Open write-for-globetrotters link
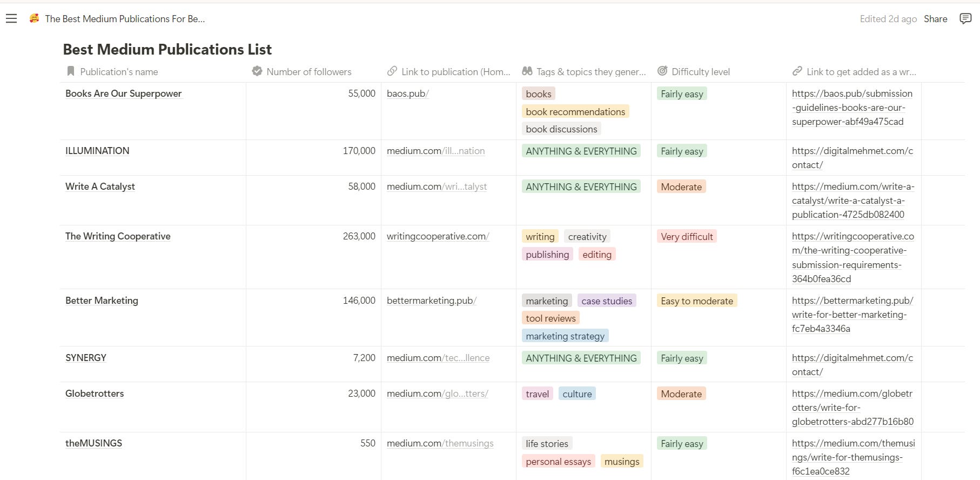Viewport: 980px width, 480px height. (x=853, y=408)
